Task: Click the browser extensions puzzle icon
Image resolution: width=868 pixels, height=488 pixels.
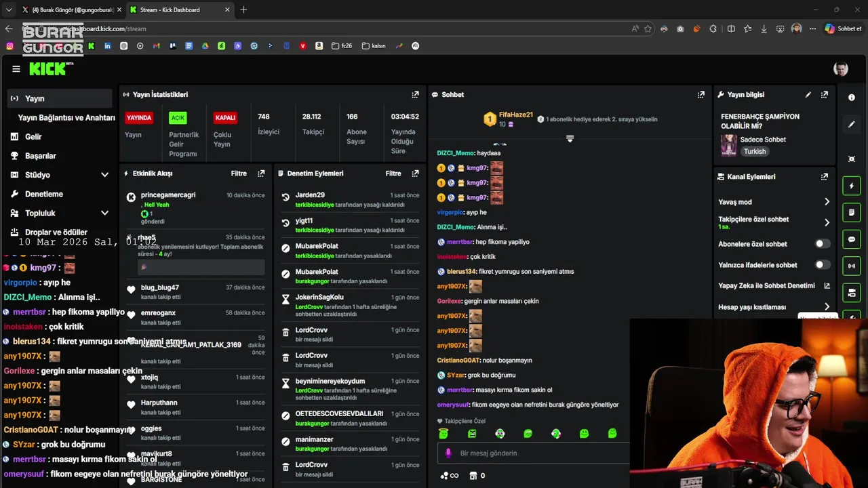Action: [x=713, y=28]
